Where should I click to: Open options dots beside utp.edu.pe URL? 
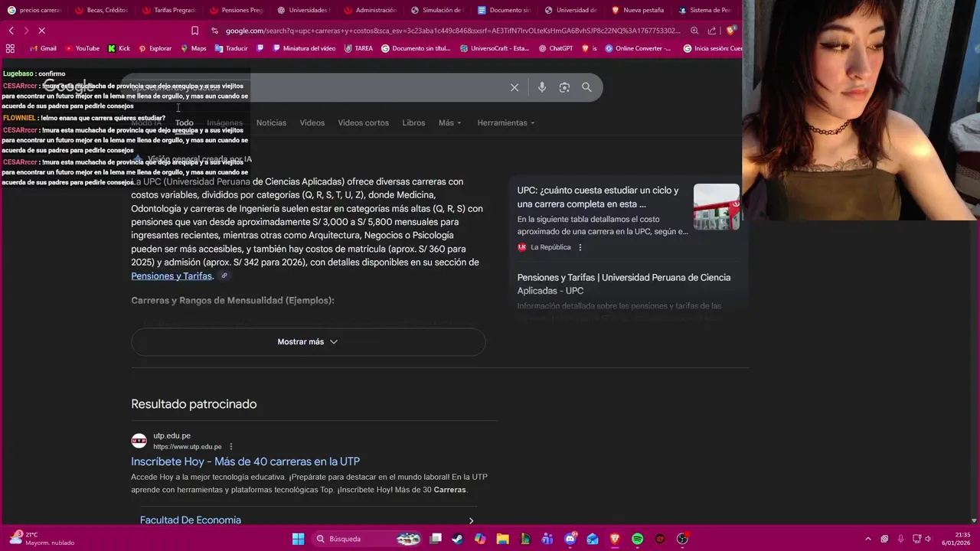tap(231, 447)
